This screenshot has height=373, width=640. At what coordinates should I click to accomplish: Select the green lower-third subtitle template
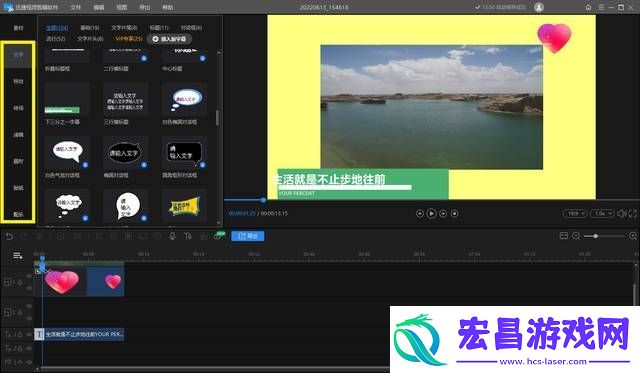click(67, 99)
